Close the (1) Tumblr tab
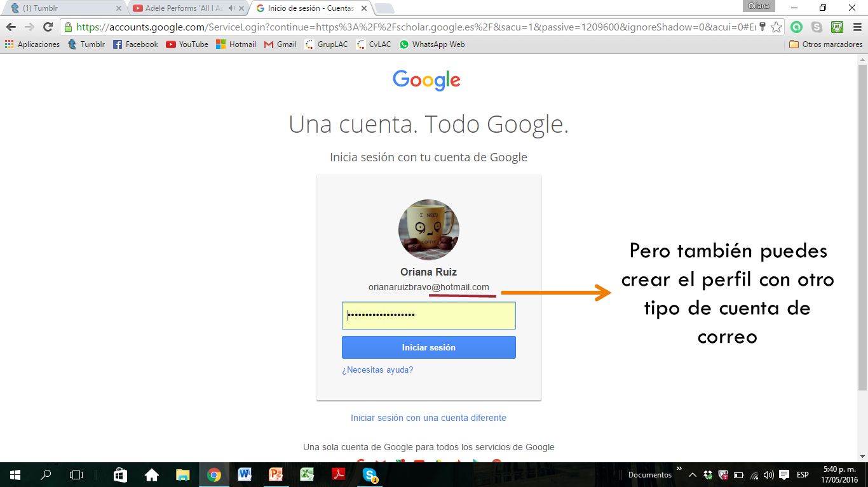Viewport: 868px width, 487px height. [119, 8]
